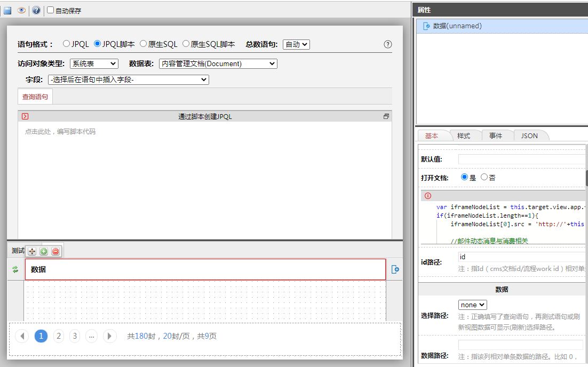Click the pagination ellipsis button
588x367 pixels.
[x=91, y=336]
